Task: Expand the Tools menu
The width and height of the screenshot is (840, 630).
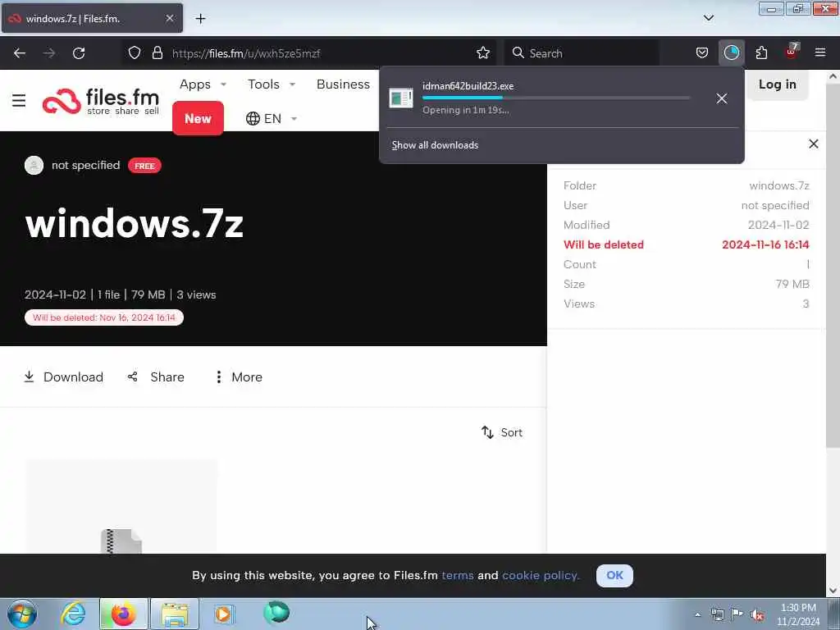Action: click(271, 84)
